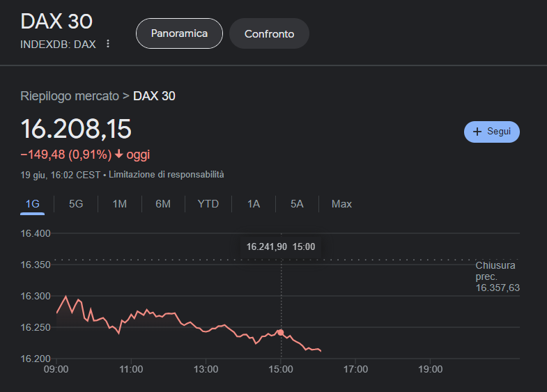Show the Max time range chart

point(341,204)
